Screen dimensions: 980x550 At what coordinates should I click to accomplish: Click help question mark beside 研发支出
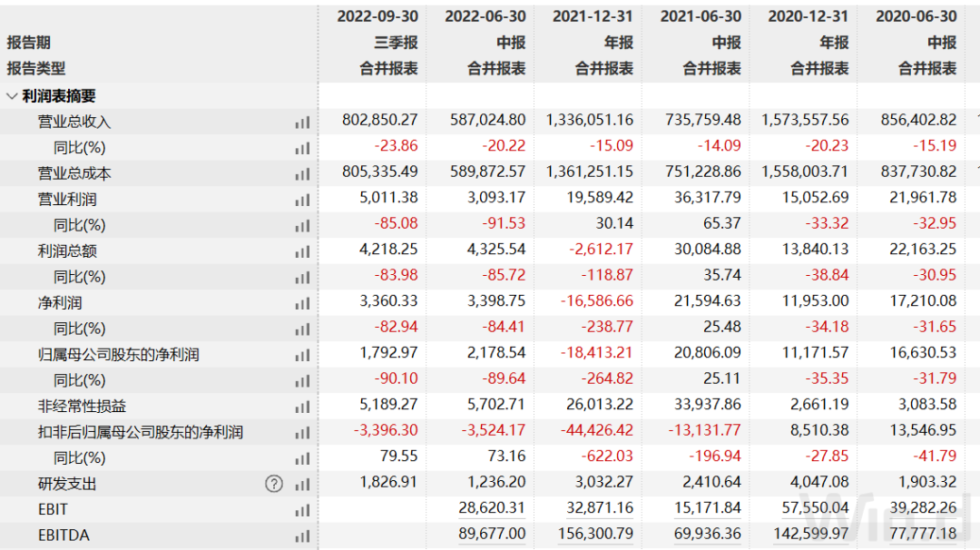pyautogui.click(x=274, y=484)
